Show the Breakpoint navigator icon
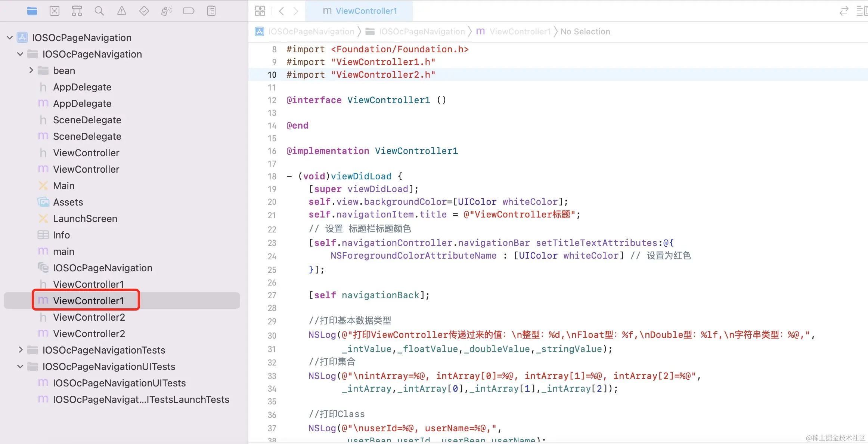 coord(189,11)
